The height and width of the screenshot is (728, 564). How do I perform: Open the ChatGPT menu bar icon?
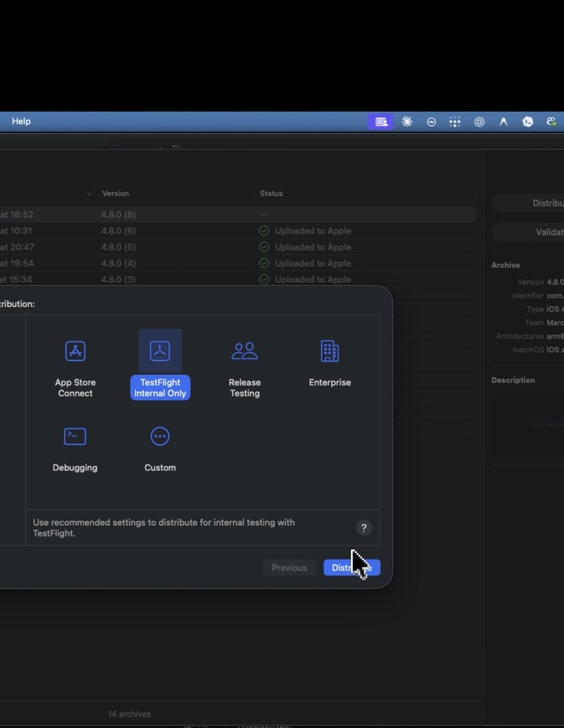tap(479, 122)
